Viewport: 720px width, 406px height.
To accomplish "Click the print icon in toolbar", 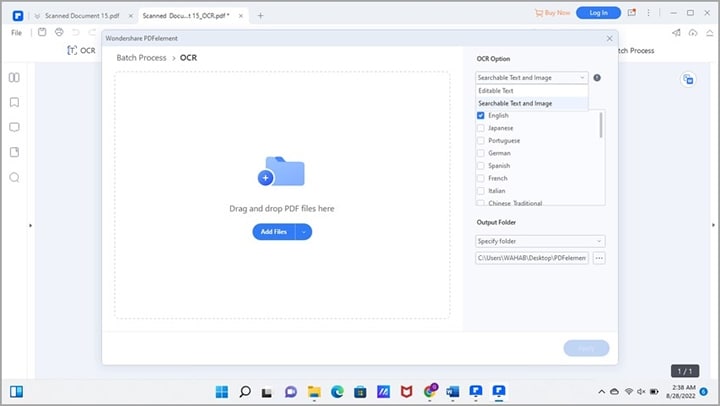I will coord(59,32).
